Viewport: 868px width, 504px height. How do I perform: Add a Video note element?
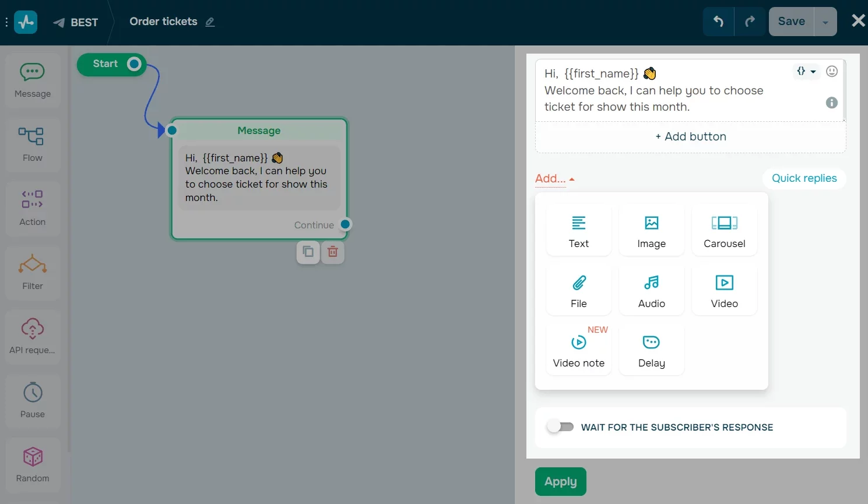coord(578,350)
